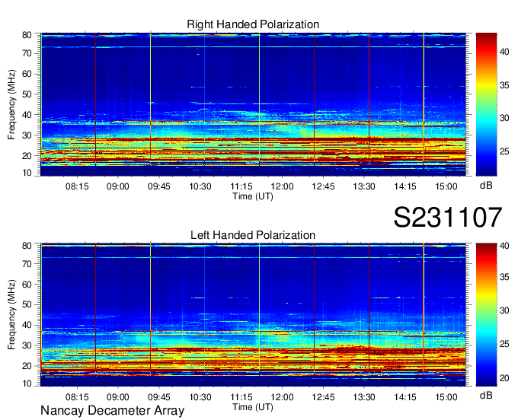Image resolution: width=518 pixels, height=420 pixels.
Task: Click the top plot's dB color bar
Action: [486, 104]
